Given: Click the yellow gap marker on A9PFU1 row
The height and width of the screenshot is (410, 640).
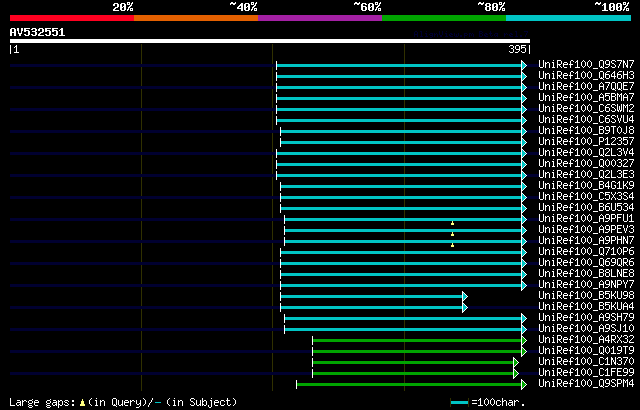Looking at the screenshot, I should coord(452,223).
